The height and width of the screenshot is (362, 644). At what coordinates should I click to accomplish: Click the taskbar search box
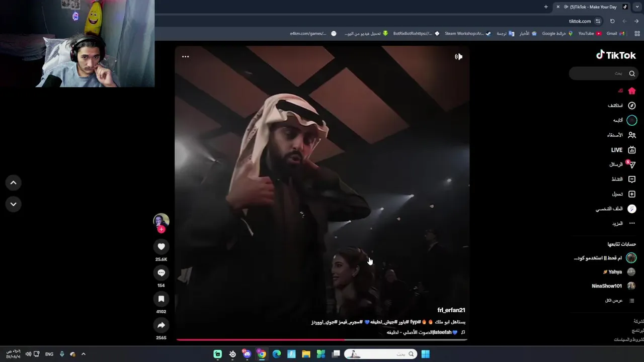pos(380,354)
